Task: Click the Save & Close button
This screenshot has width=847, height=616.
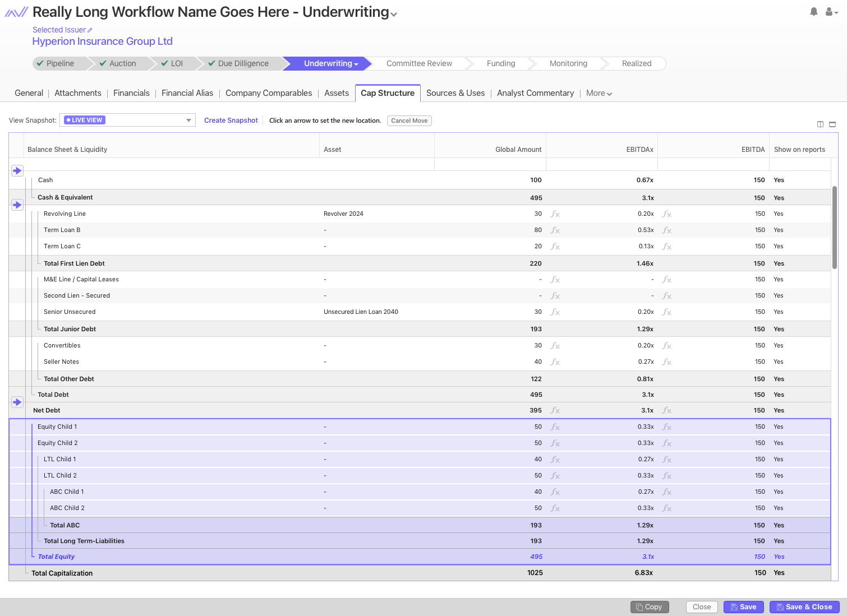Action: point(804,607)
